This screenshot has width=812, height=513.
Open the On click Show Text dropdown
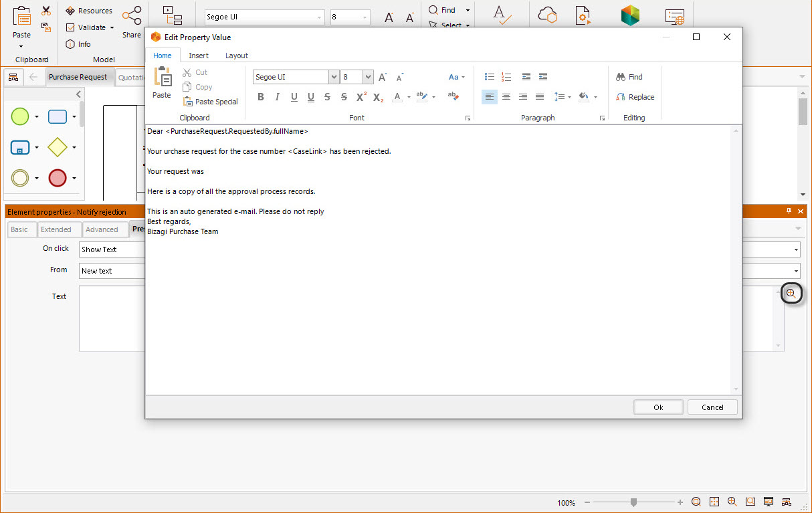click(796, 249)
